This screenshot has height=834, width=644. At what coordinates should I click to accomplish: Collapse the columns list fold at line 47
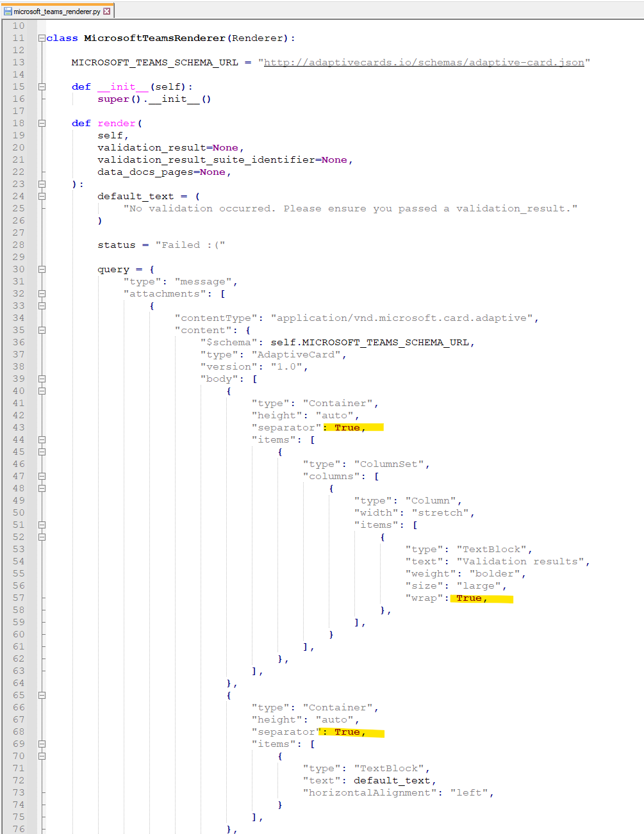click(x=41, y=476)
